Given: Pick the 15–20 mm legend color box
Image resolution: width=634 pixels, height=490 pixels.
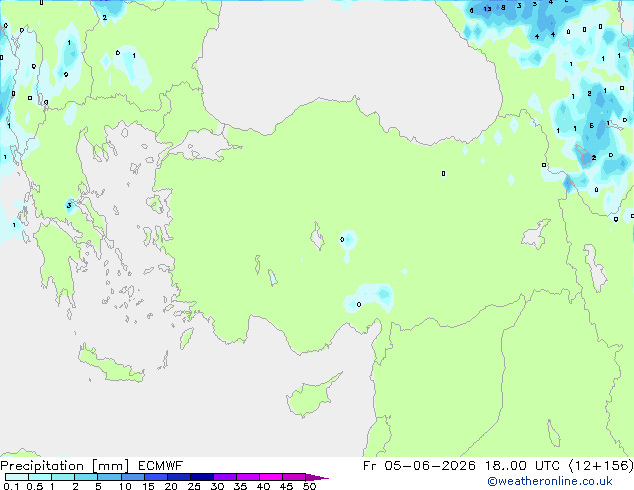Looking at the screenshot, I should tap(155, 477).
